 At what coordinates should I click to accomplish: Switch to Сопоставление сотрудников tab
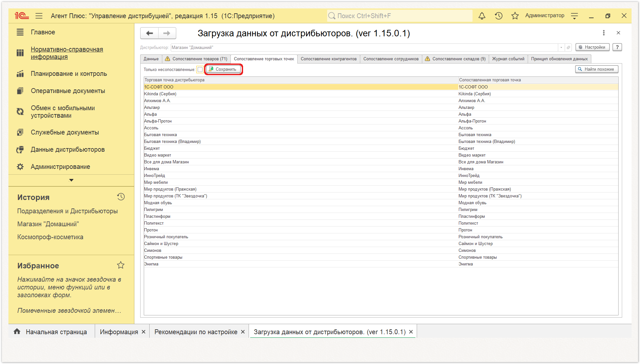[391, 59]
